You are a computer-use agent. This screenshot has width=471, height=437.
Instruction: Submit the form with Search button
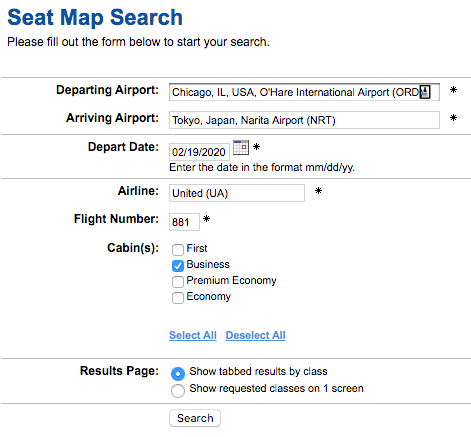195,418
